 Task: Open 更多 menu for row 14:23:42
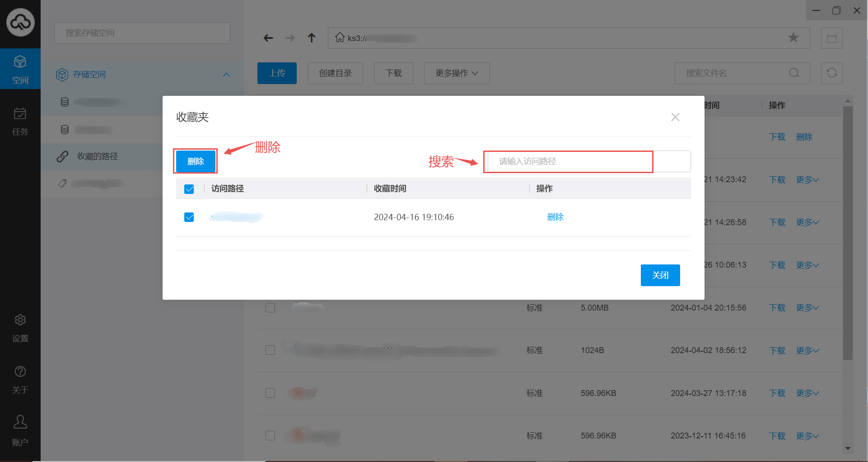coord(807,180)
